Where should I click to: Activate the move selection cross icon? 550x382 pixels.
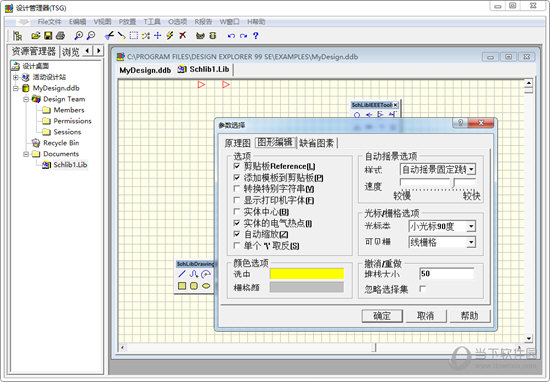[x=158, y=35]
